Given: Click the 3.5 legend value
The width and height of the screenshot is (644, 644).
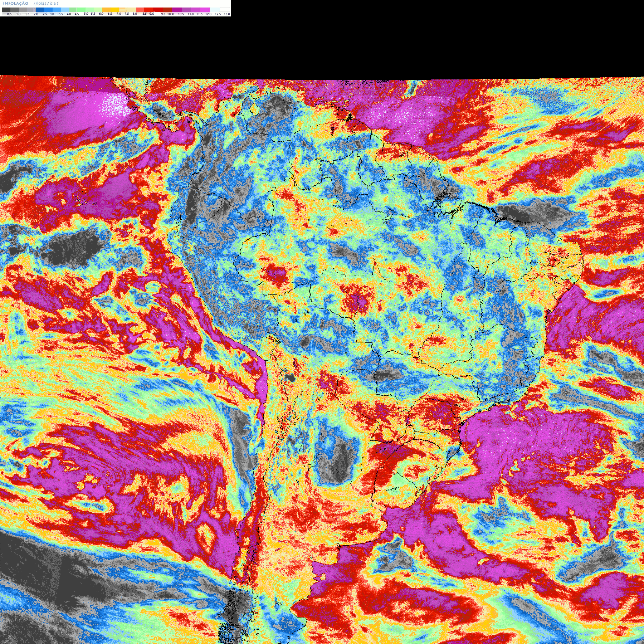Looking at the screenshot, I should coord(61,14).
